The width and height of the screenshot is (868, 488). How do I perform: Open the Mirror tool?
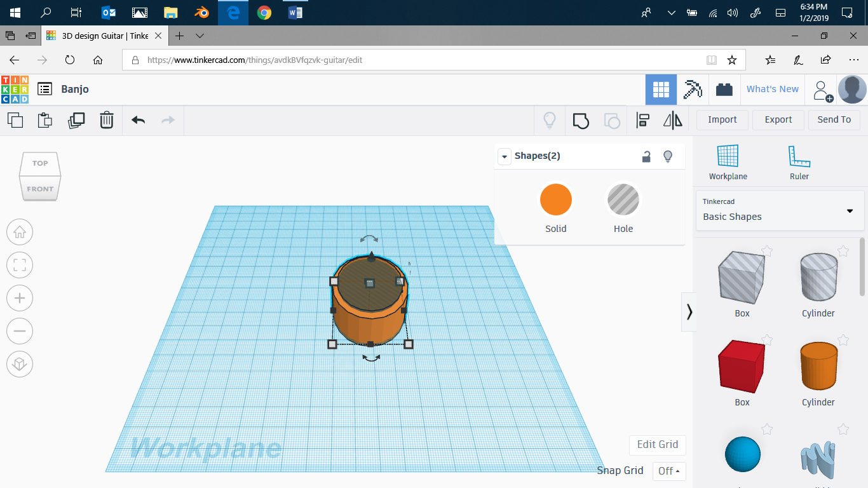672,120
